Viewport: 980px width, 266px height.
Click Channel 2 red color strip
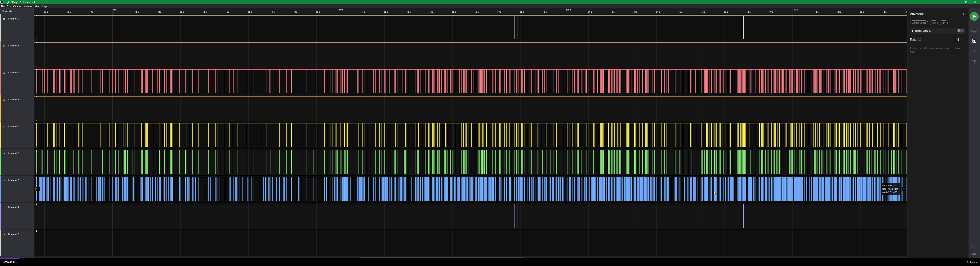0,81
